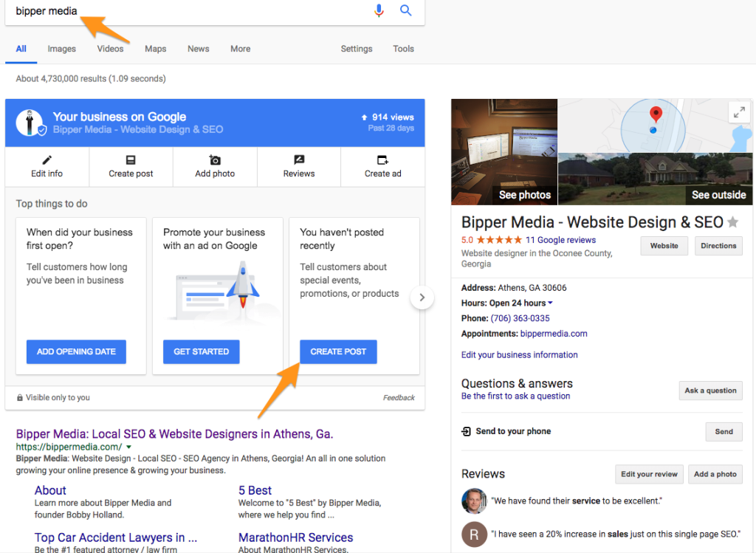Save the business with the star icon
The height and width of the screenshot is (553, 756).
pyautogui.click(x=732, y=222)
